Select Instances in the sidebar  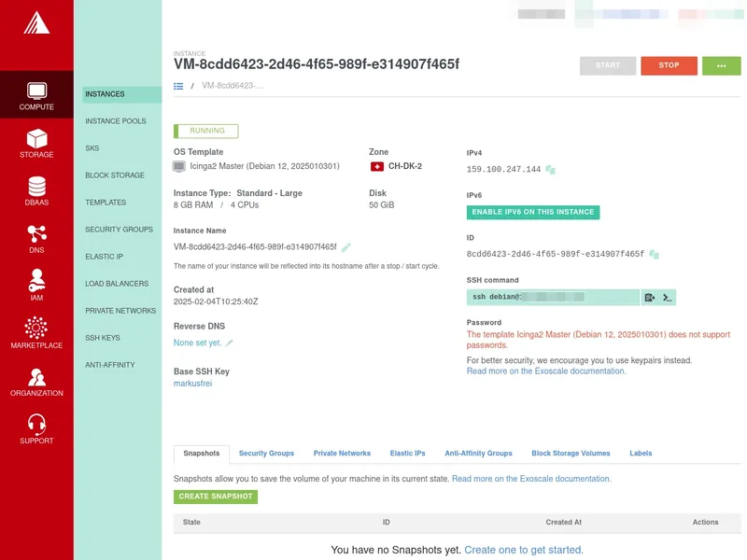pos(122,94)
